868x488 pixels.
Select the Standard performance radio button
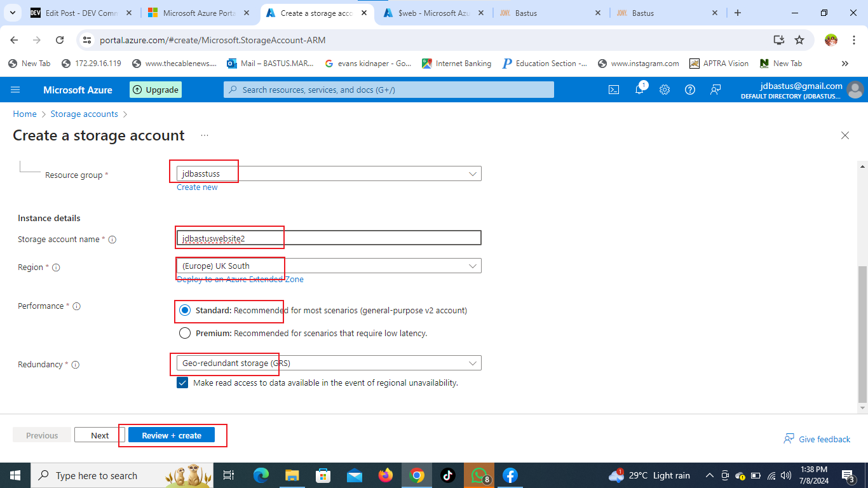pyautogui.click(x=185, y=311)
